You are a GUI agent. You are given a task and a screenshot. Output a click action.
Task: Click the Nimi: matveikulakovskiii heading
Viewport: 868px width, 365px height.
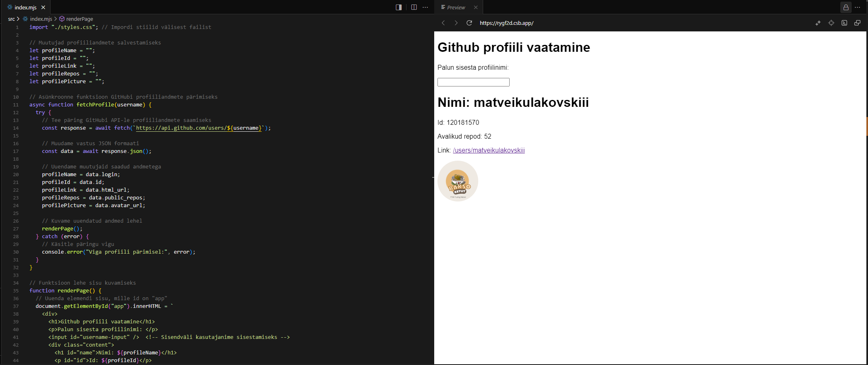(x=513, y=102)
